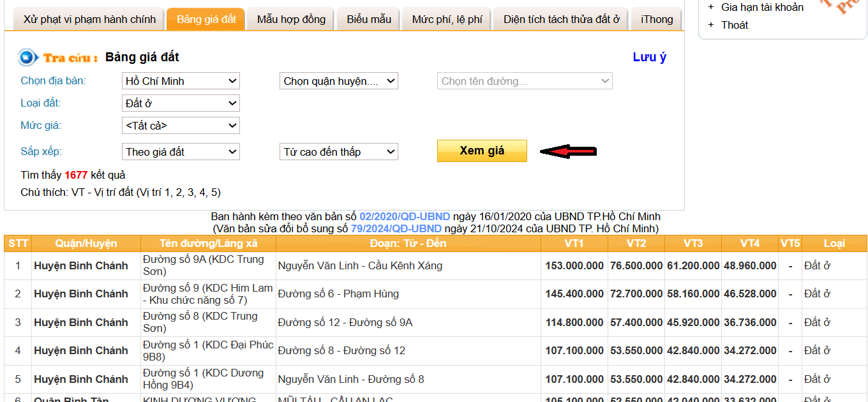Open the Lưu ý link
Image resolution: width=868 pixels, height=402 pixels.
[650, 57]
